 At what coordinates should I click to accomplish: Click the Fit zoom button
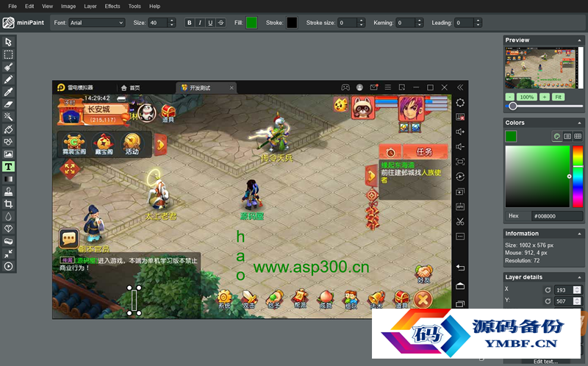pos(558,97)
